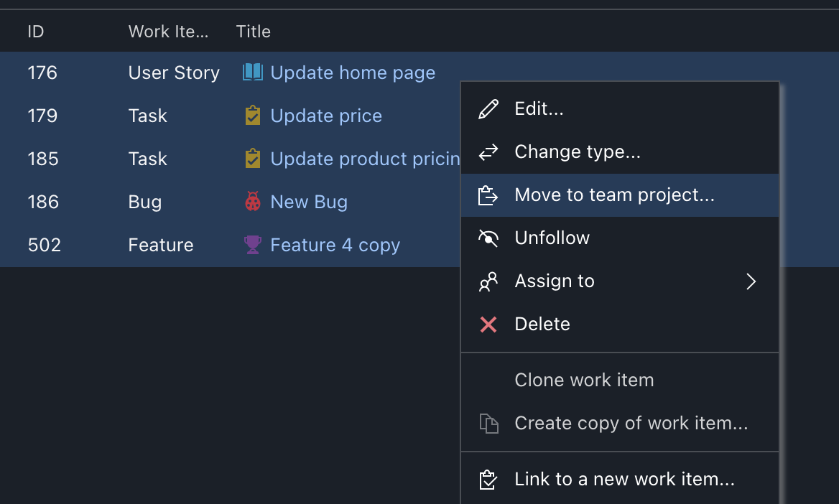This screenshot has width=839, height=504.
Task: Expand the Assign to submenu arrow
Action: 751,281
